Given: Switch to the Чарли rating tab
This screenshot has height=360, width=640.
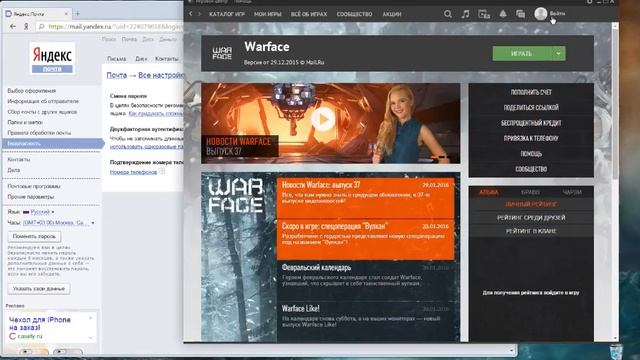Looking at the screenshot, I should tap(572, 192).
